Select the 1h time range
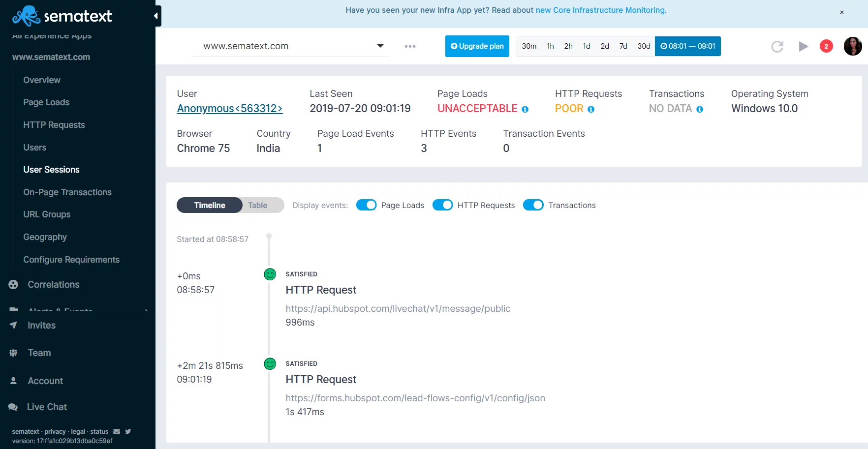Screen dimensions: 868x449 pyautogui.click(x=550, y=46)
